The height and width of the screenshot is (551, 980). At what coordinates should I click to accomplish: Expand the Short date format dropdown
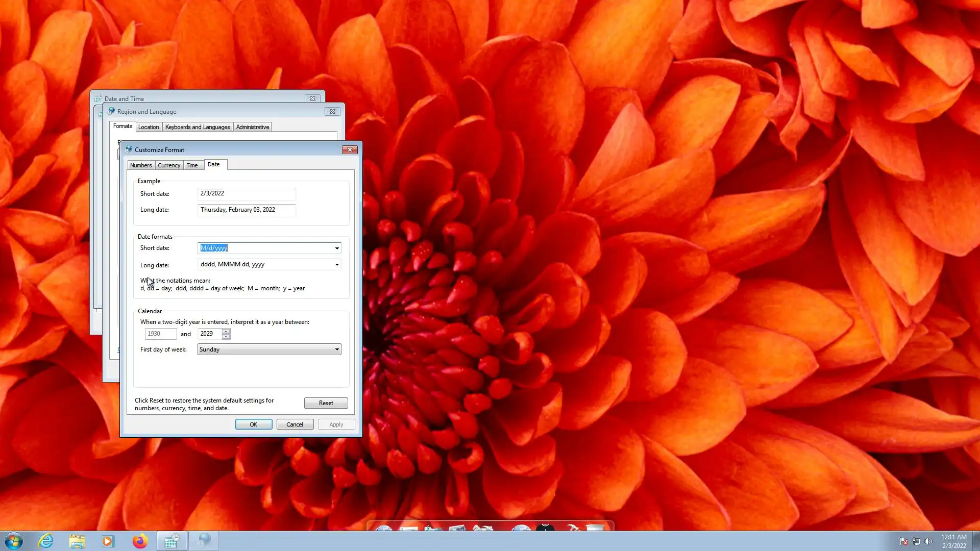click(337, 248)
